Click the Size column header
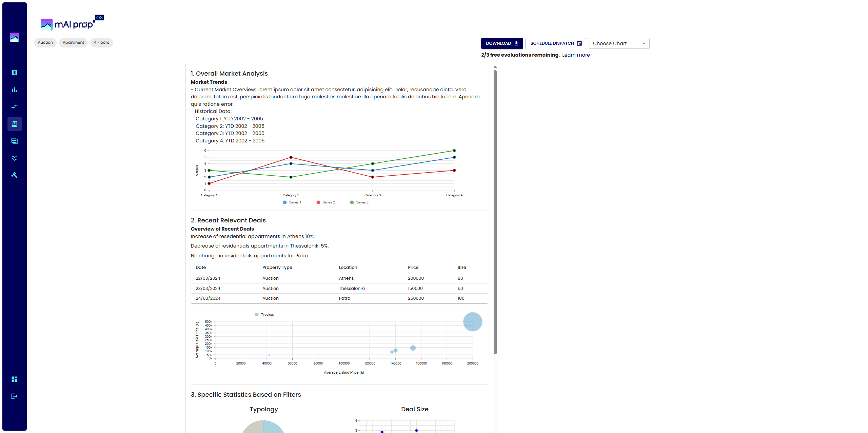The width and height of the screenshot is (868, 433). [x=461, y=268]
